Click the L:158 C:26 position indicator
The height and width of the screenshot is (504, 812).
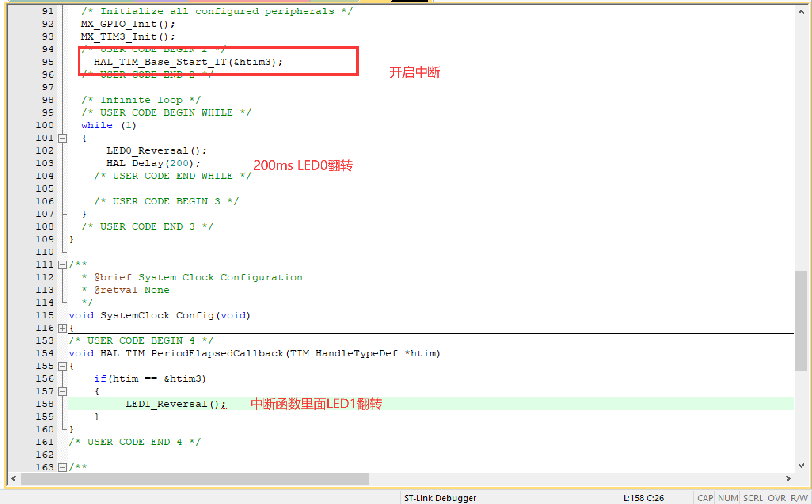[x=645, y=498]
